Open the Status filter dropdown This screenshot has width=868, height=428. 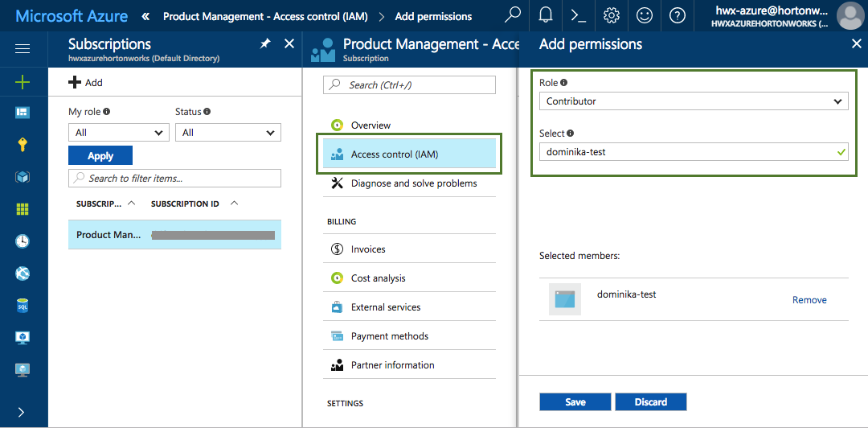227,133
